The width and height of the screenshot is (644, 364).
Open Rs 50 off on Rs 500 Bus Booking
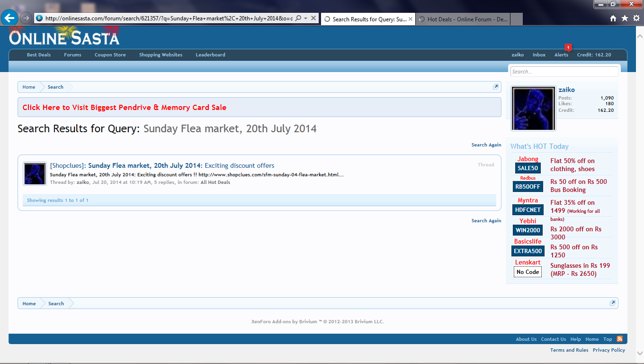pyautogui.click(x=579, y=186)
